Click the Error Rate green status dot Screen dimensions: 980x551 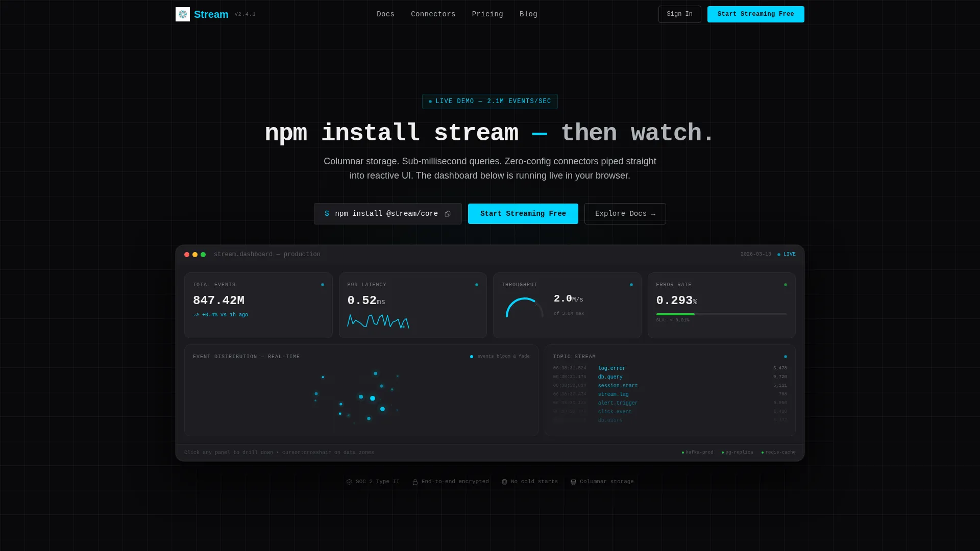tap(786, 285)
